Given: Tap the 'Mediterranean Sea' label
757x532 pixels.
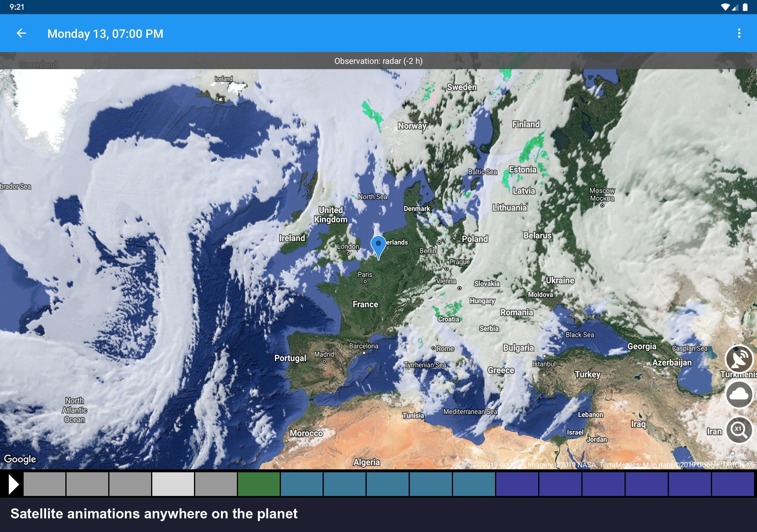Looking at the screenshot, I should [470, 412].
